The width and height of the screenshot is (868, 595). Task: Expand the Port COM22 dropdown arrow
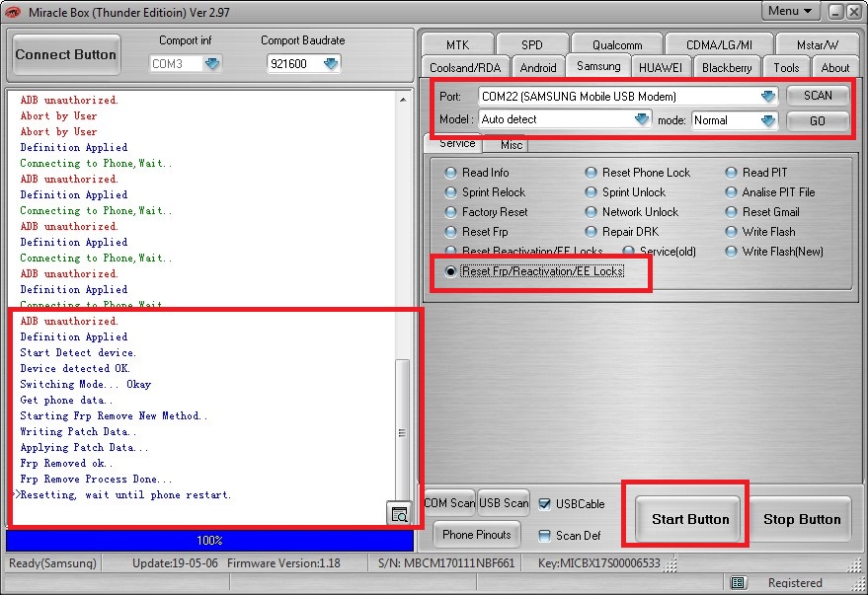[x=768, y=97]
